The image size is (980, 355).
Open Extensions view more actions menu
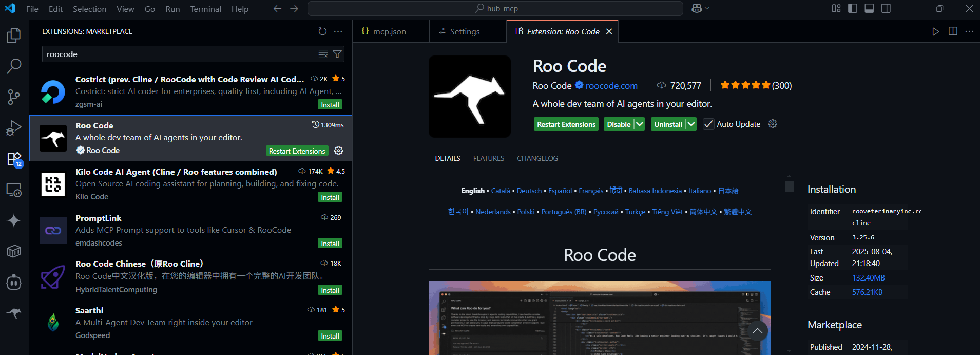tap(338, 31)
